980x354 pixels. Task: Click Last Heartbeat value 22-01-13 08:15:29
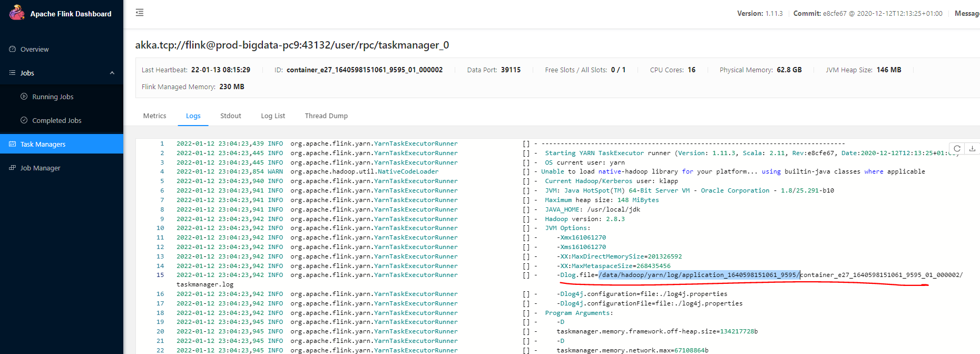pyautogui.click(x=221, y=70)
